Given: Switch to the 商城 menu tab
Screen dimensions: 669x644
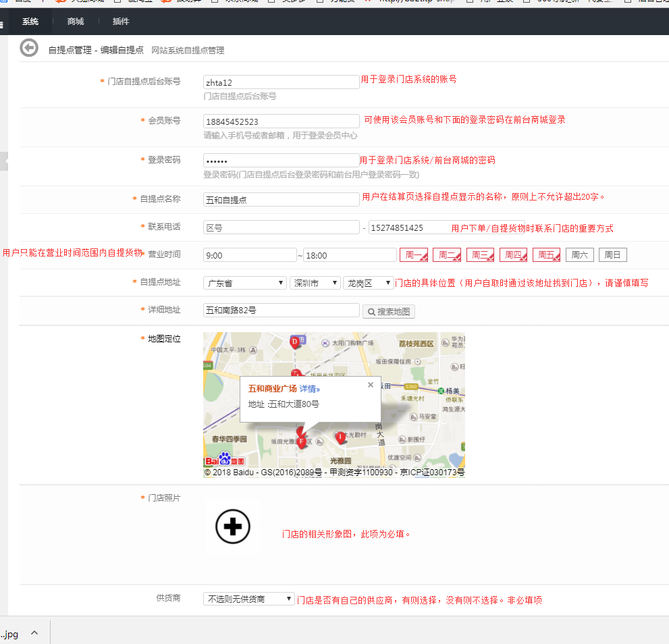Looking at the screenshot, I should pos(76,22).
